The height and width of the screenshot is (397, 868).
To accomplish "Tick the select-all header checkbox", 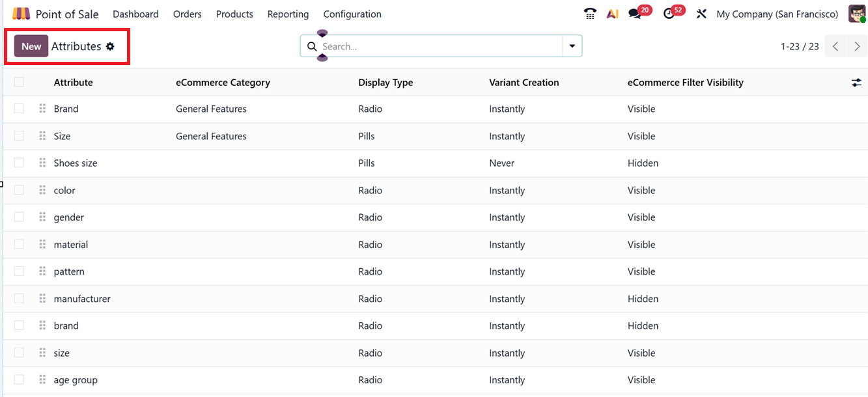I will pyautogui.click(x=19, y=82).
